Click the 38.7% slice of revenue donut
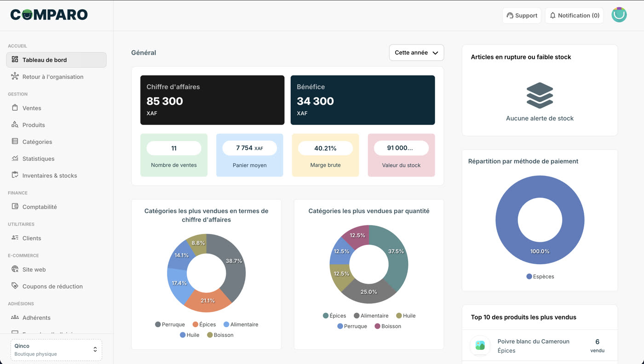Screen dimensions: 644x364 tap(234, 262)
